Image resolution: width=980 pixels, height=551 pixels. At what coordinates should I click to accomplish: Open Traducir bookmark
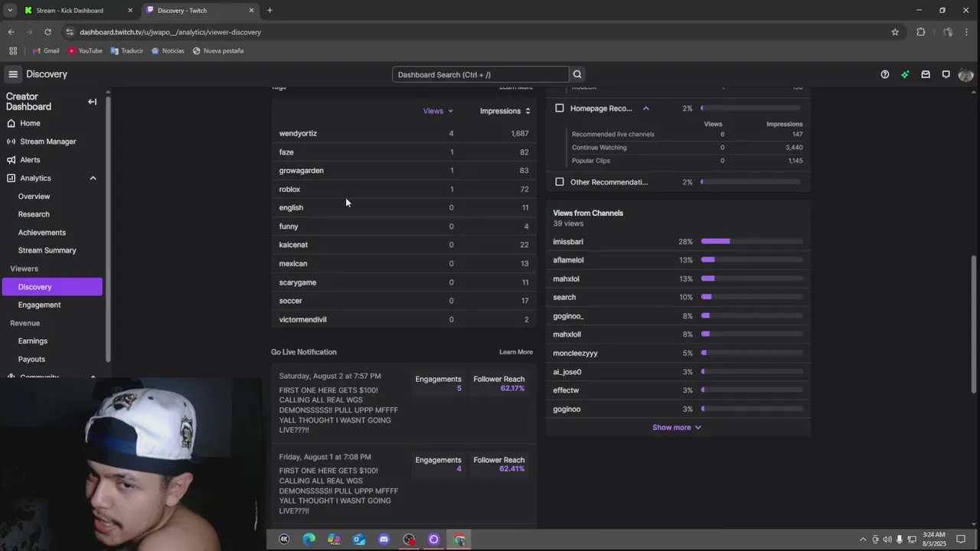coord(127,51)
